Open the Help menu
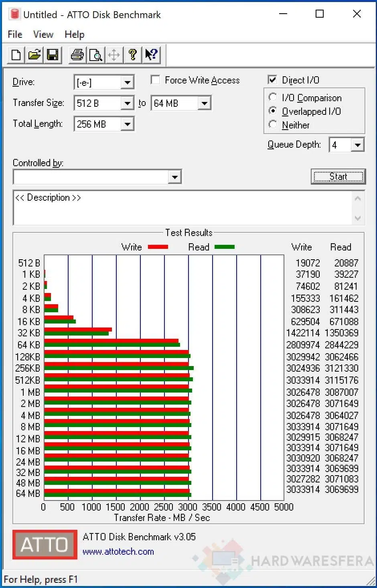 tap(75, 35)
